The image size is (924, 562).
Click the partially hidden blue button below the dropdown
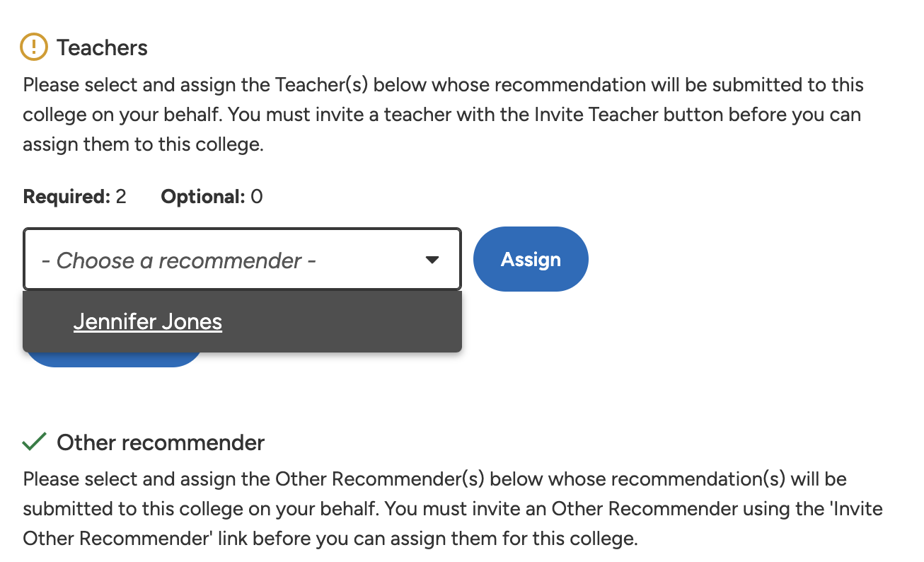113,355
